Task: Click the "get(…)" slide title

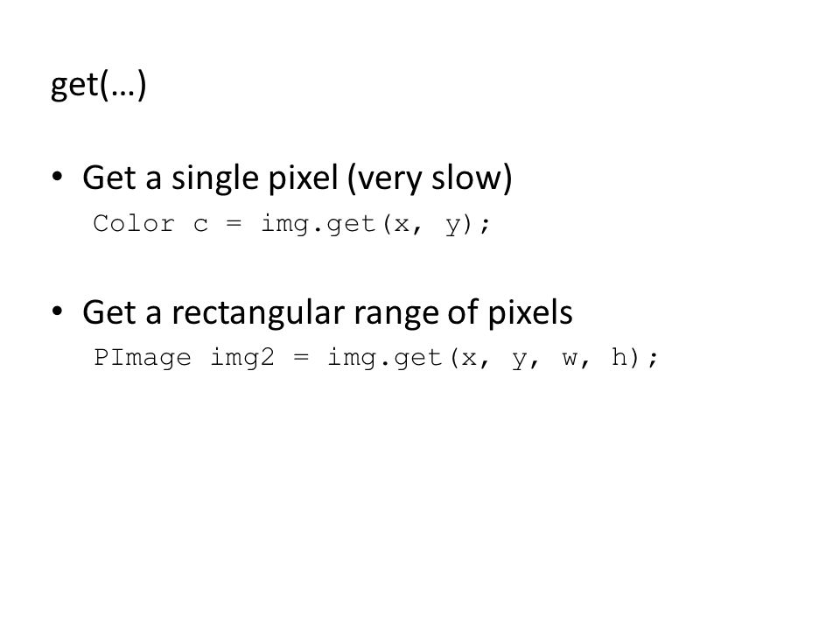Action: [x=99, y=85]
